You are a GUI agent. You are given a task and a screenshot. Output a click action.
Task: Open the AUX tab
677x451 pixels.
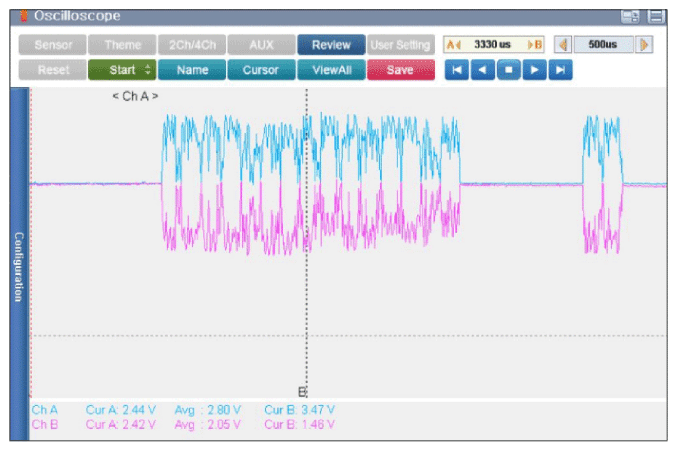click(261, 45)
